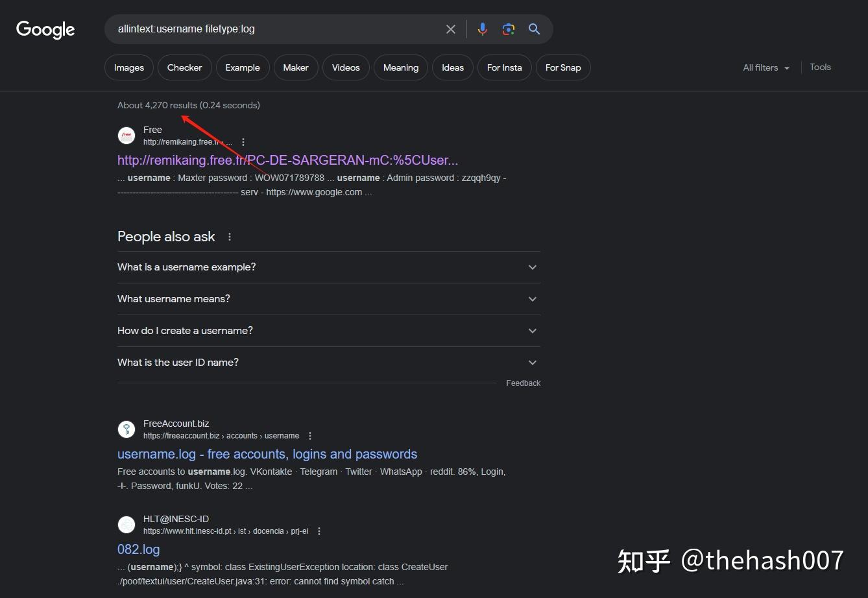Click the 'HLT@INESC-ID' site name
This screenshot has width=868, height=598.
176,519
